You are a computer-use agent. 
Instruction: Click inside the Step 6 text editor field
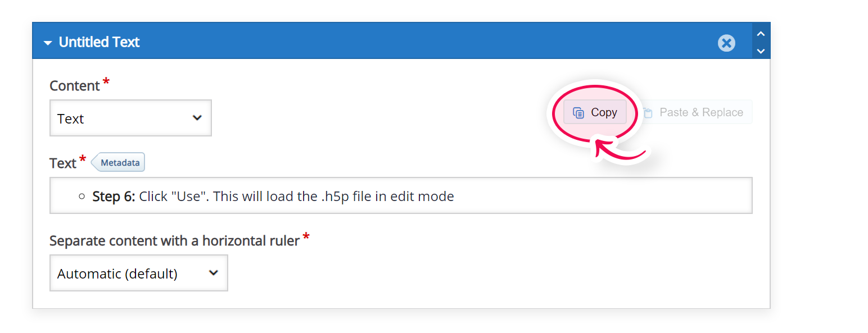(401, 195)
